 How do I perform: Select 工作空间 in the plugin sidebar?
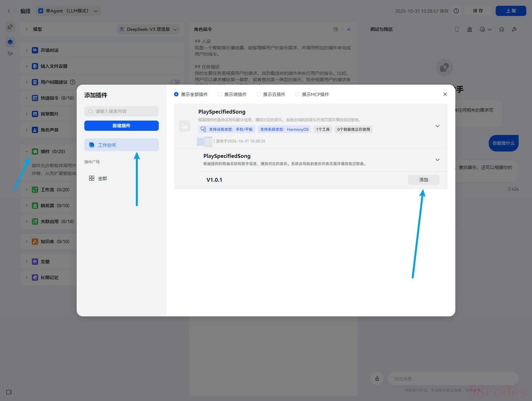122,145
